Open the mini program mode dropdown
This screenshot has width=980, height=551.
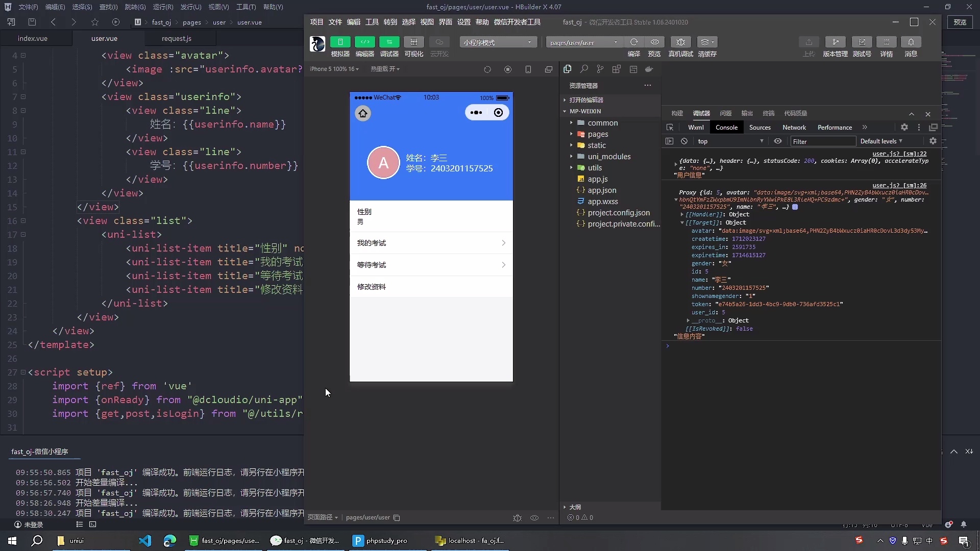pyautogui.click(x=498, y=42)
